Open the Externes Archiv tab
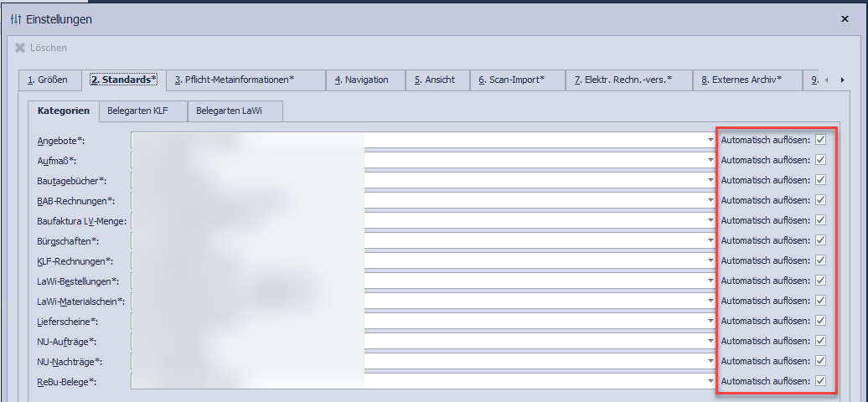Image resolution: width=868 pixels, height=402 pixels. (x=741, y=80)
